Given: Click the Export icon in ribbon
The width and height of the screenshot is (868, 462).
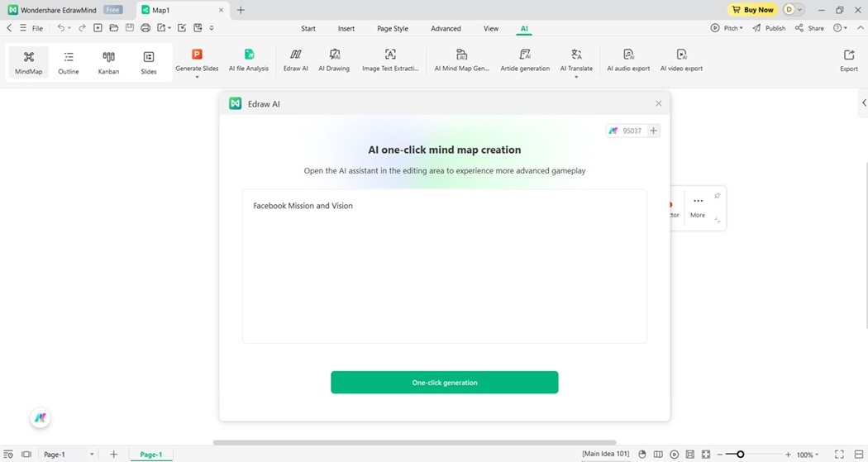Looking at the screenshot, I should pos(849,55).
